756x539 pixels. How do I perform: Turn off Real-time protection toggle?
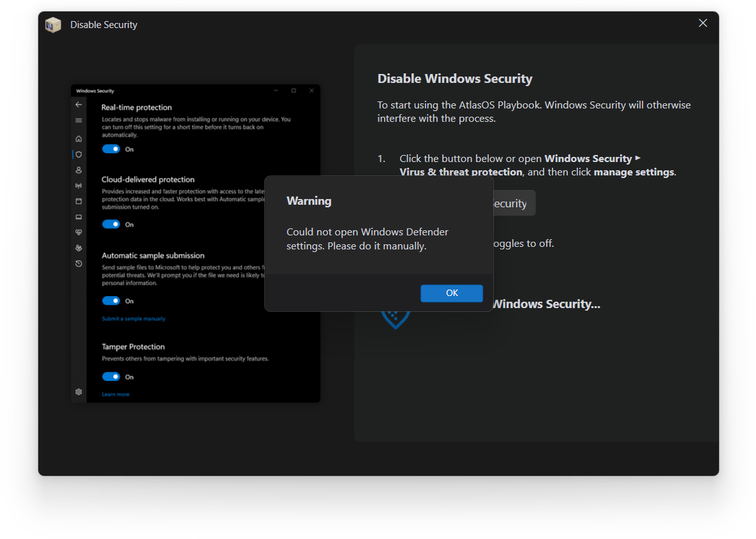click(x=110, y=148)
